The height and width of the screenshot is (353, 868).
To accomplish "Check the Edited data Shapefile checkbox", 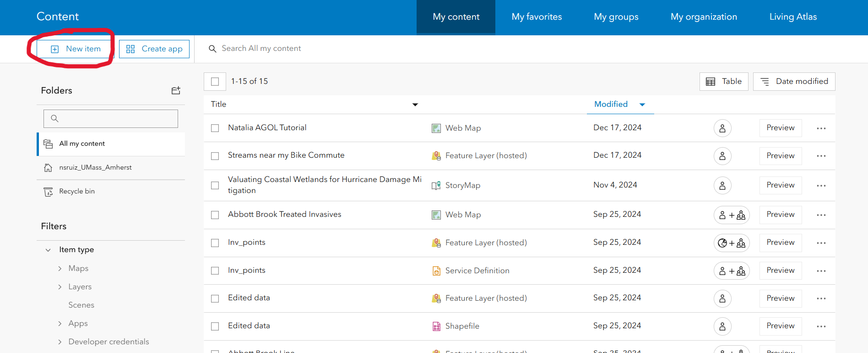I will click(x=215, y=326).
